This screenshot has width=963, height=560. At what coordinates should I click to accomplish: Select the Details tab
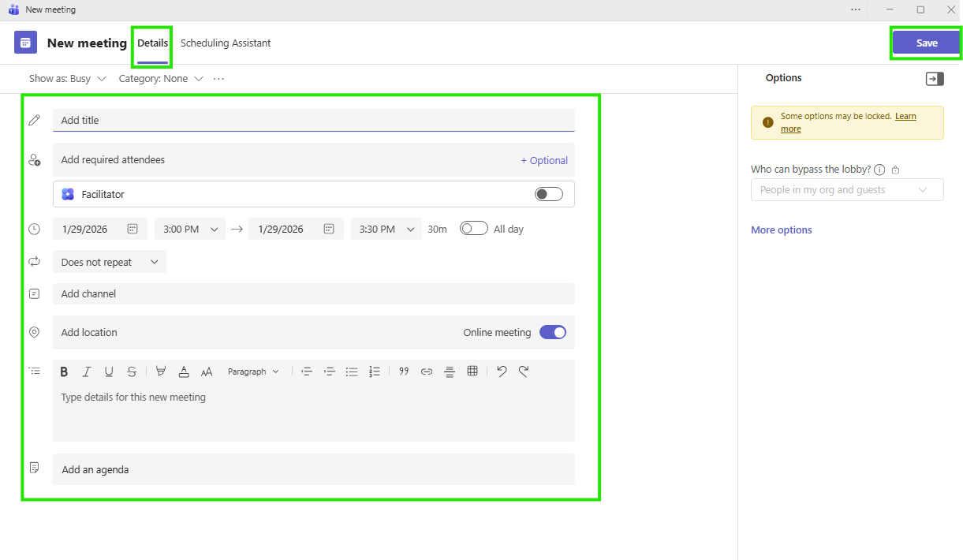[x=153, y=43]
